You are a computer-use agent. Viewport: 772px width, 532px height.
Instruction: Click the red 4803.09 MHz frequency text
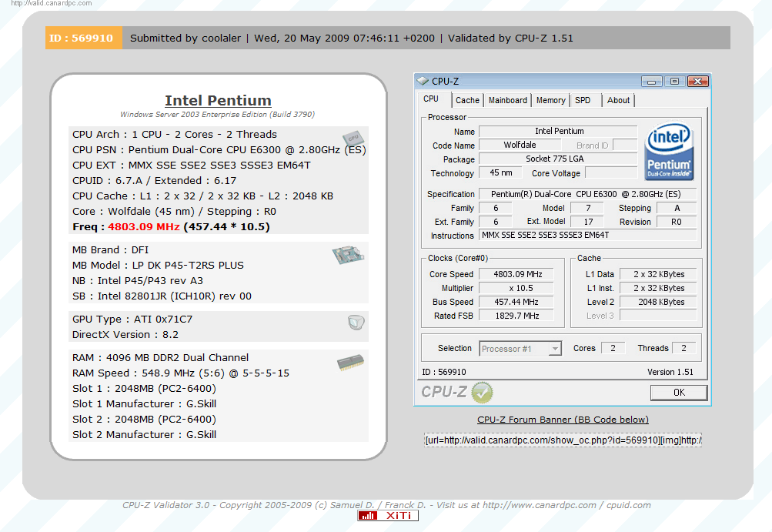tap(144, 226)
